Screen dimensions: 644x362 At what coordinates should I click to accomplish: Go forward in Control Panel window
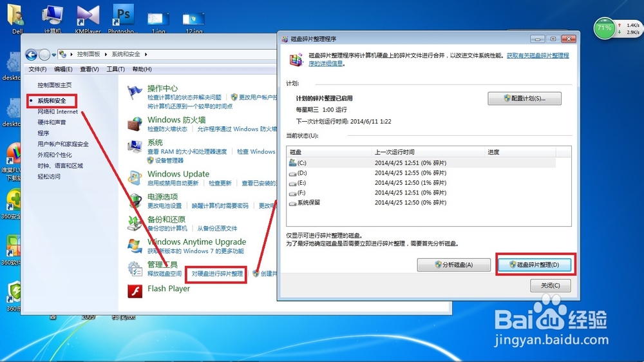pyautogui.click(x=44, y=54)
